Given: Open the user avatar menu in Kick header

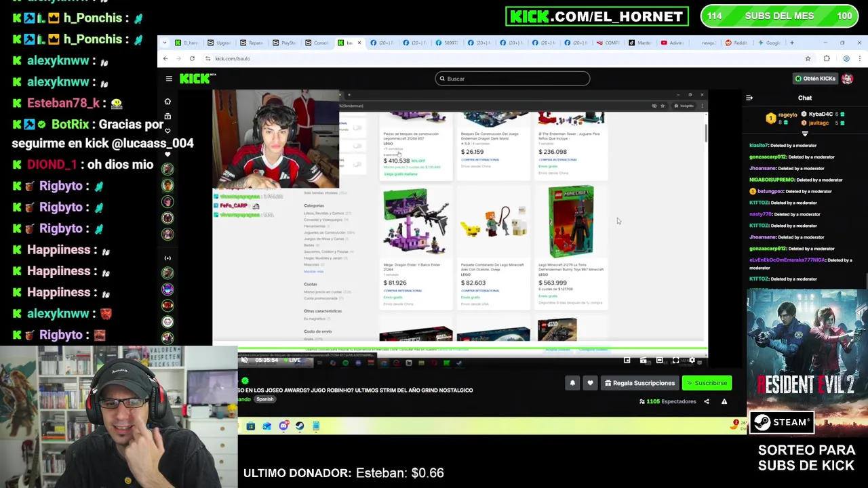Looking at the screenshot, I should (x=847, y=79).
